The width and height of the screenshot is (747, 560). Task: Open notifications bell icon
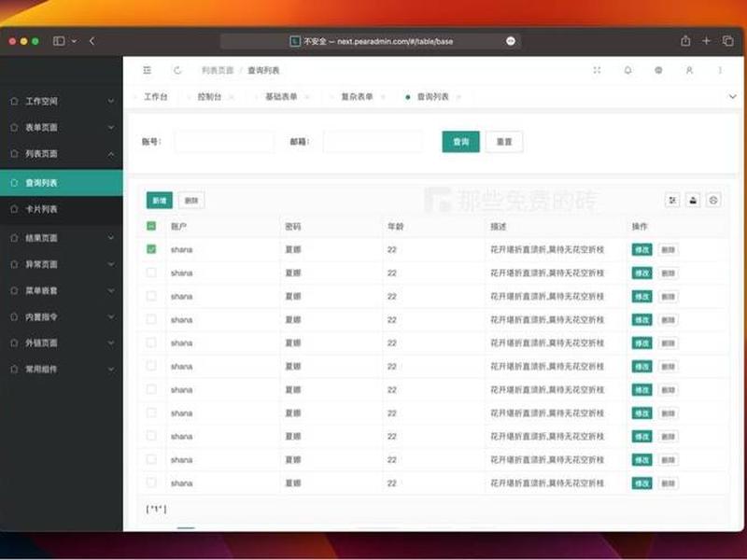[627, 71]
